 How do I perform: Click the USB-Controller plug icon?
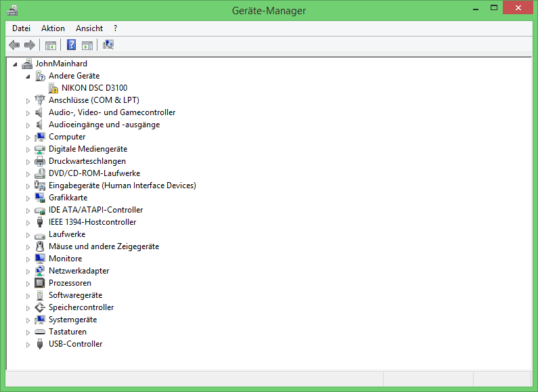click(x=40, y=344)
